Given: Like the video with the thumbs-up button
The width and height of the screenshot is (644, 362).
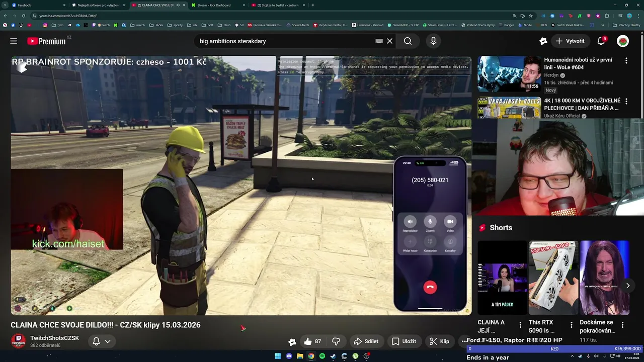Looking at the screenshot, I should pos(312,341).
